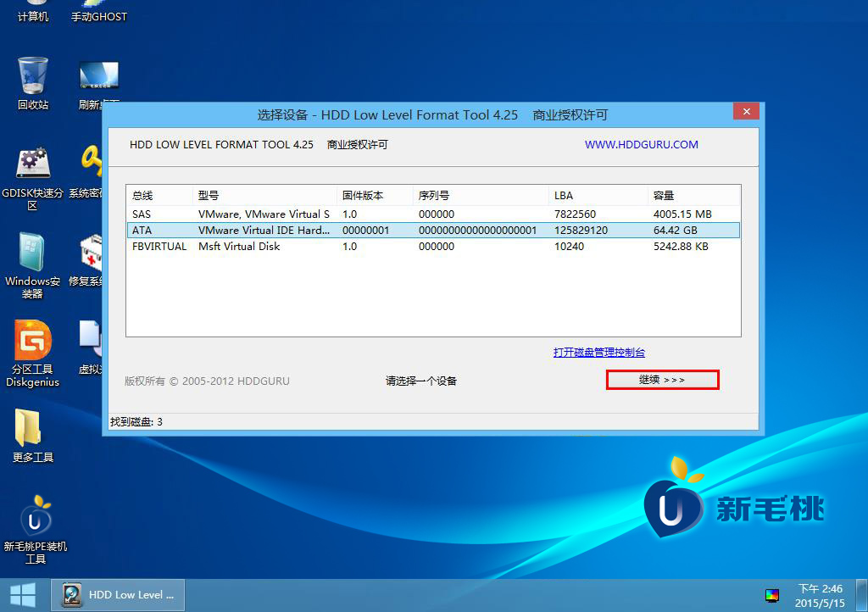Click the 固件版本 column header
868x612 pixels.
pyautogui.click(x=375, y=195)
